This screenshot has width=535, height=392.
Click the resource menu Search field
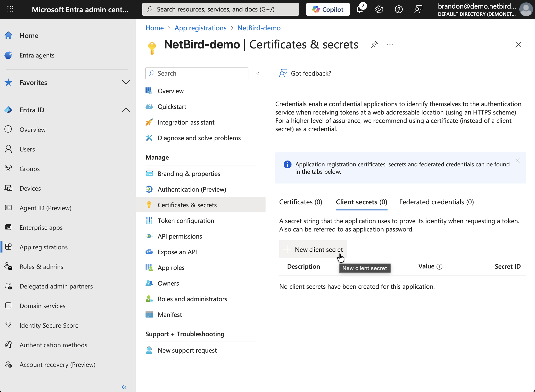[197, 73]
